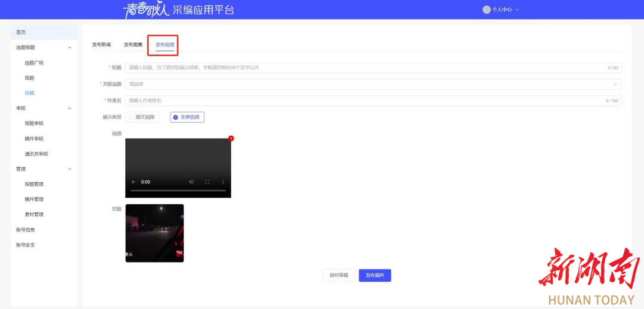This screenshot has width=644, height=309.
Task: Expand the 个人中心 dropdown menu
Action: [506, 10]
